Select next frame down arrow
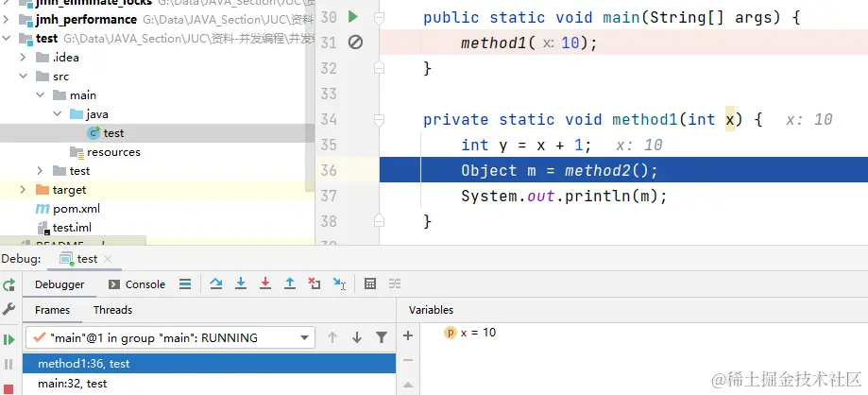 (357, 337)
